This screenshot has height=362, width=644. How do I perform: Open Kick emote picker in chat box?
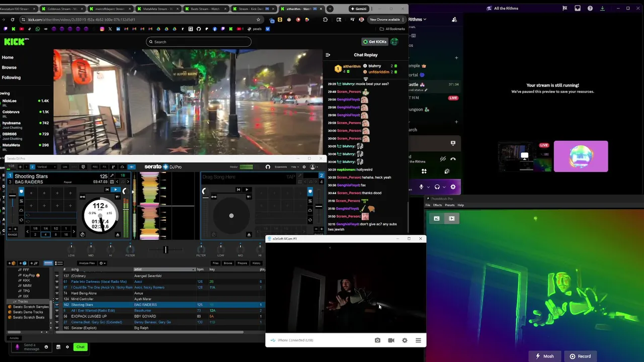click(x=46, y=347)
